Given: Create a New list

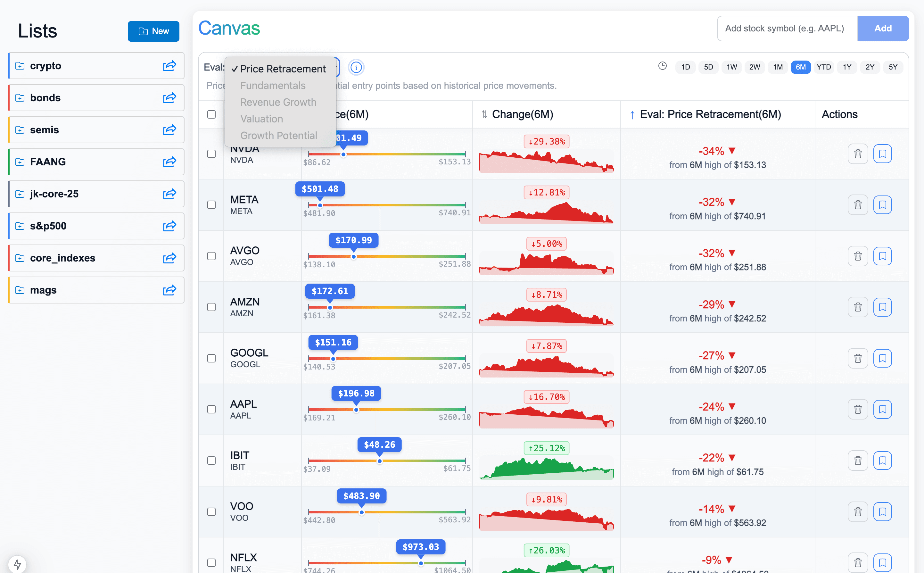Looking at the screenshot, I should (153, 31).
